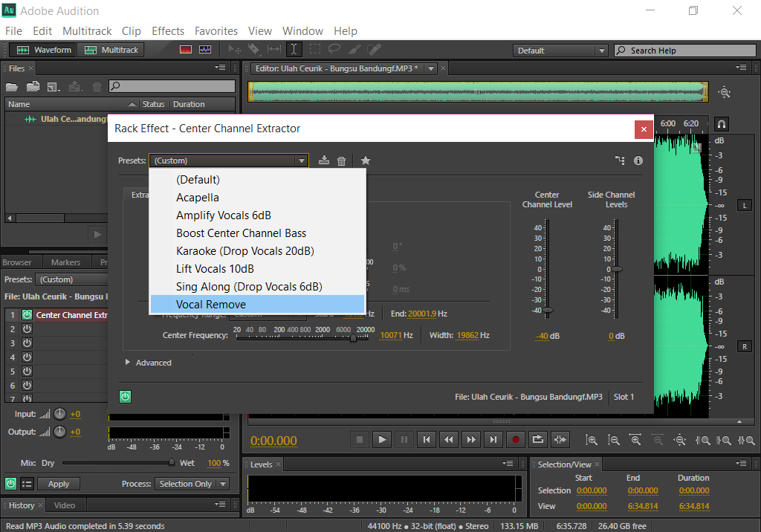
Task: Select the Spot Healing Brush tool
Action: [374, 50]
